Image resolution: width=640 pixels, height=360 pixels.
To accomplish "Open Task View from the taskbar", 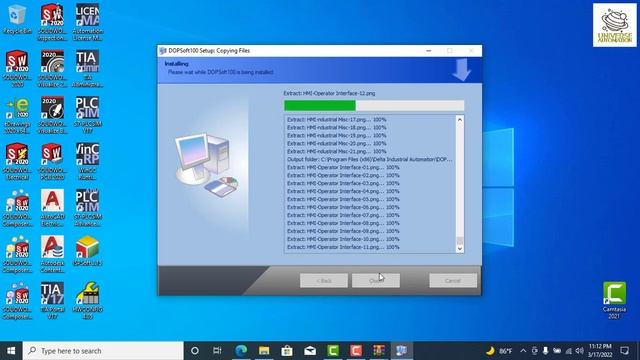I will 217,351.
